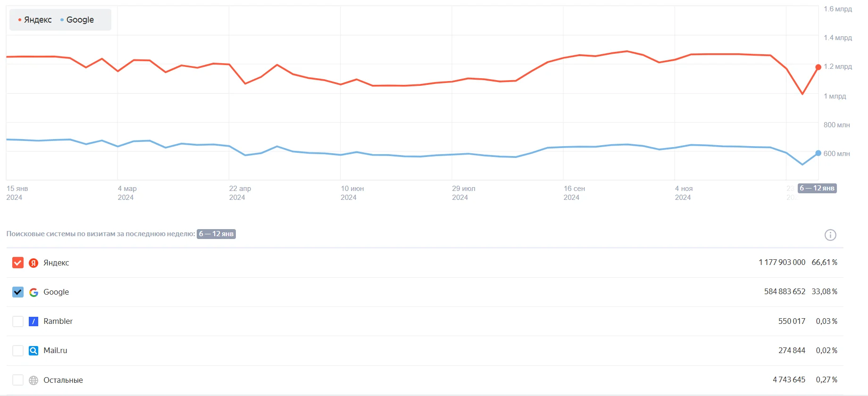Uncheck the Google checkbox
The image size is (868, 396).
click(18, 292)
